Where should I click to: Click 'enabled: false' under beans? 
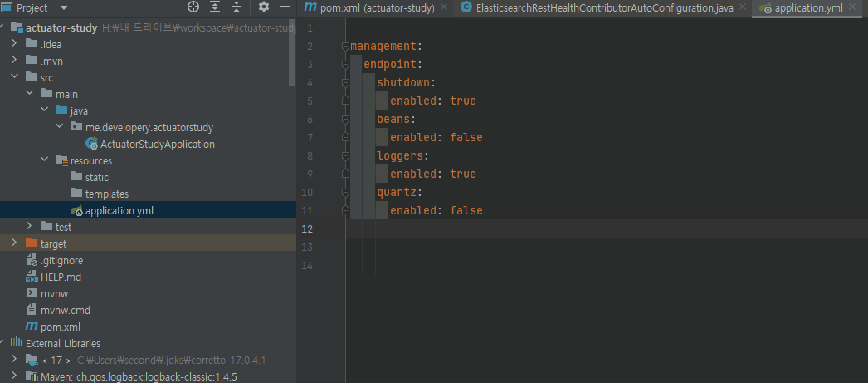pos(436,137)
